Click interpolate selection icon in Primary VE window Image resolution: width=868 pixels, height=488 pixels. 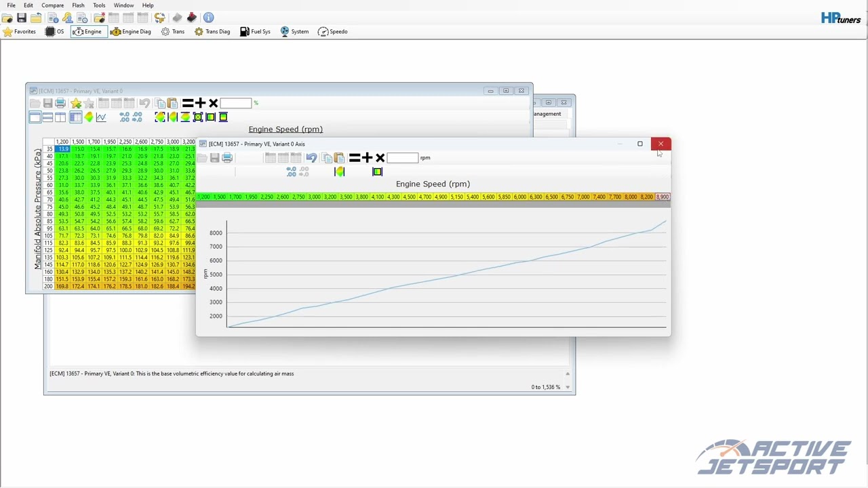(x=160, y=117)
